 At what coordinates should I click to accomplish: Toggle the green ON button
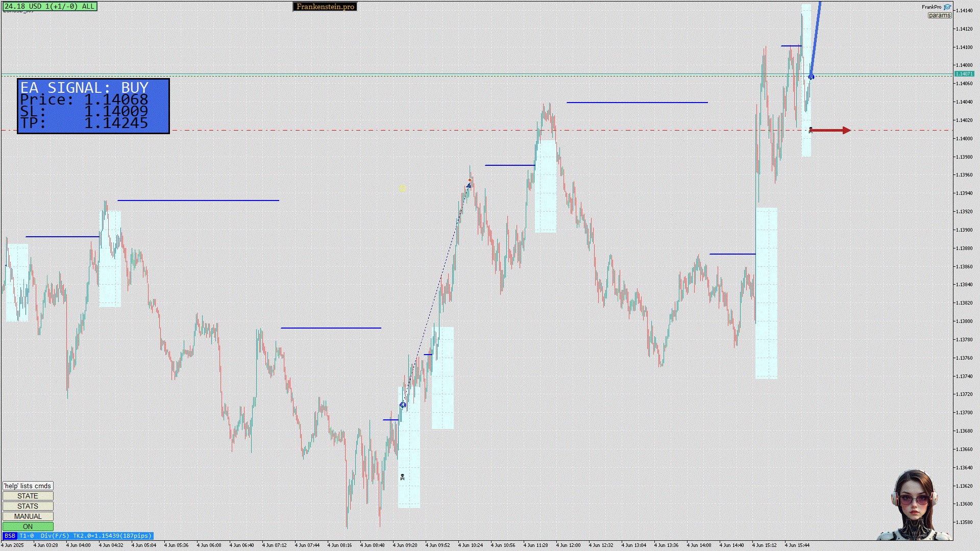click(28, 527)
